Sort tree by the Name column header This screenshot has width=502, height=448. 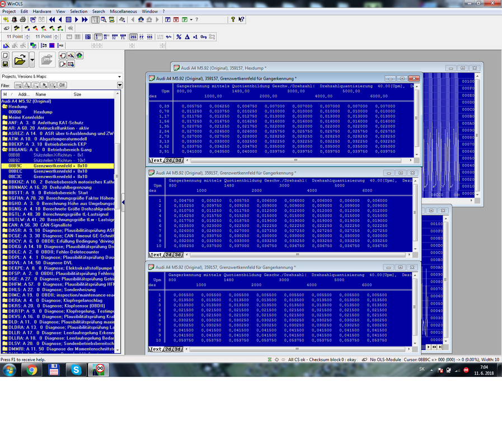tap(53, 94)
